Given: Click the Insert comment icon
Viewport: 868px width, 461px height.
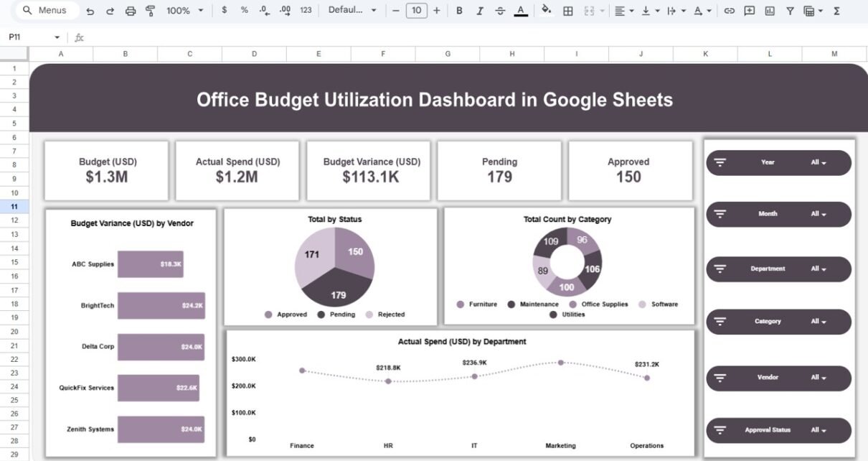Looking at the screenshot, I should coord(750,11).
